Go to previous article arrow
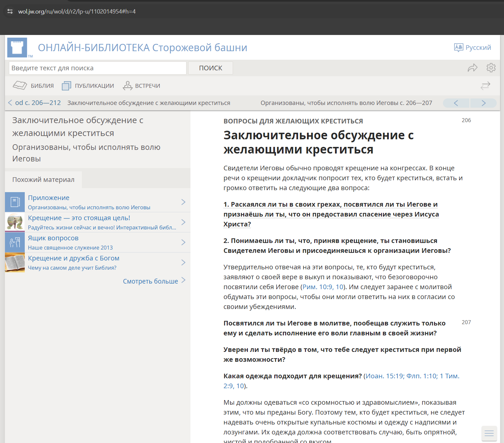Image resolution: width=504 pixels, height=443 pixels. [x=456, y=103]
